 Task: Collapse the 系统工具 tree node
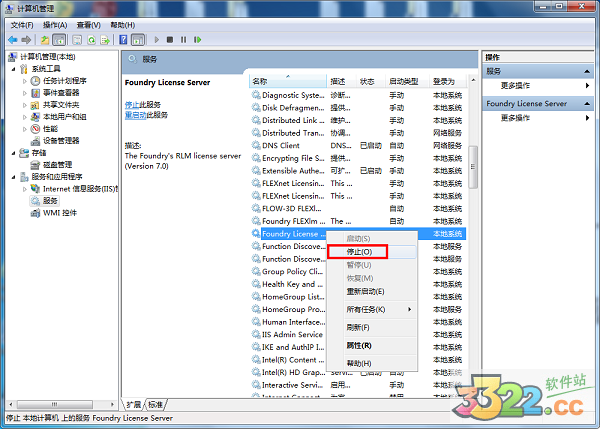pos(13,69)
